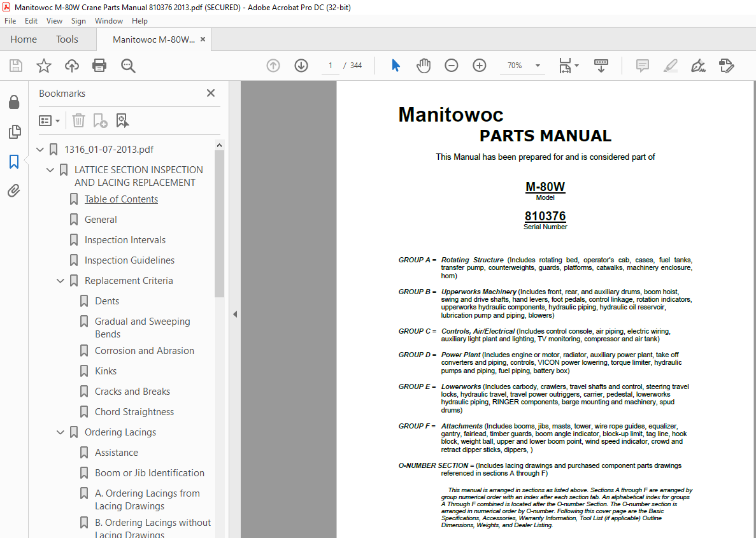The width and height of the screenshot is (756, 538).
Task: Click the Save file icon
Action: pyautogui.click(x=16, y=66)
